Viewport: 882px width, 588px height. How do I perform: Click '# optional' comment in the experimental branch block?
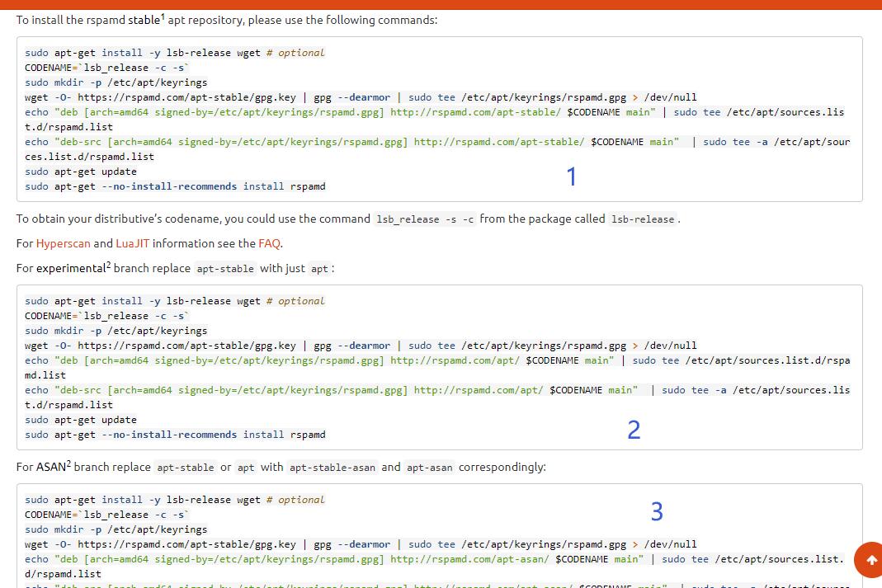click(x=295, y=301)
